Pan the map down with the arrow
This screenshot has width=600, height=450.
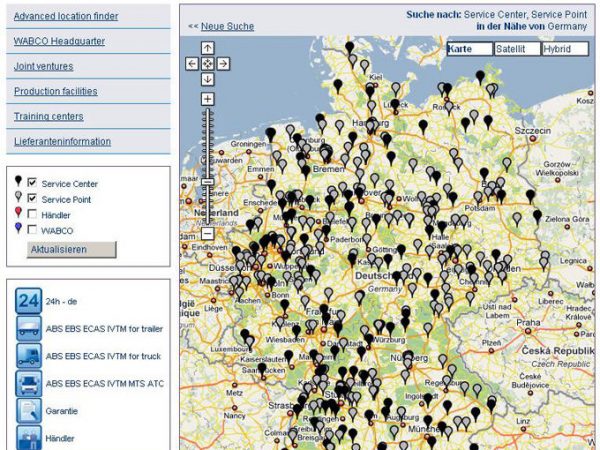pos(207,79)
